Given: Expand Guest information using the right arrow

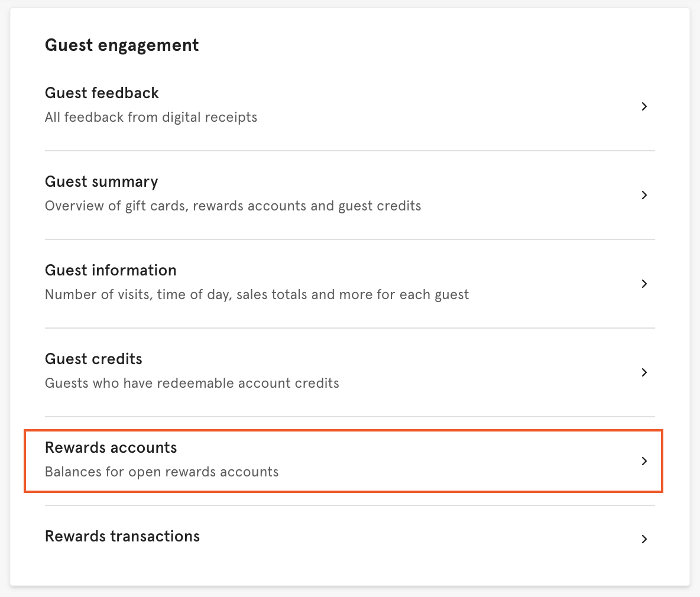Looking at the screenshot, I should 644,284.
